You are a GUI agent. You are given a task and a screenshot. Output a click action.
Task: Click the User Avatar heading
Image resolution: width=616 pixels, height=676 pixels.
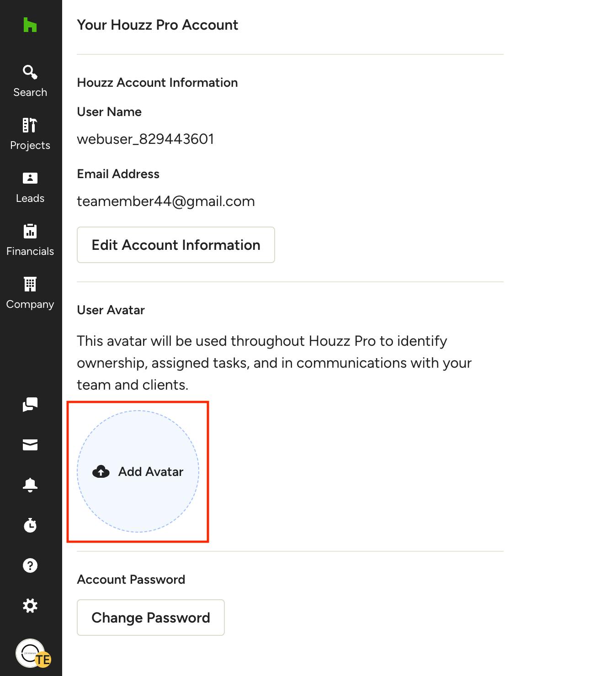[111, 310]
